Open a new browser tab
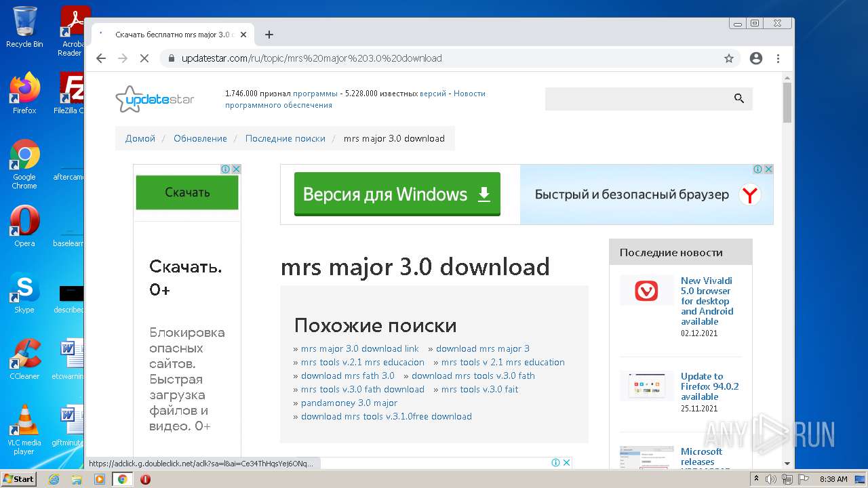868x488 pixels. coord(269,35)
